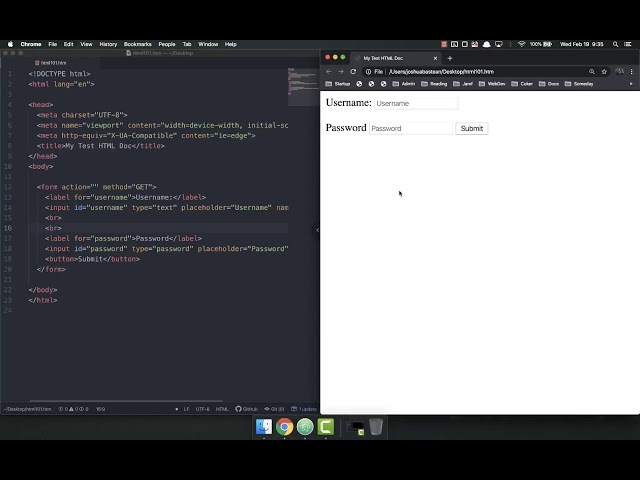Screen dimensions: 640x480
Task: Open the Bookmarks menu
Action: point(138,44)
